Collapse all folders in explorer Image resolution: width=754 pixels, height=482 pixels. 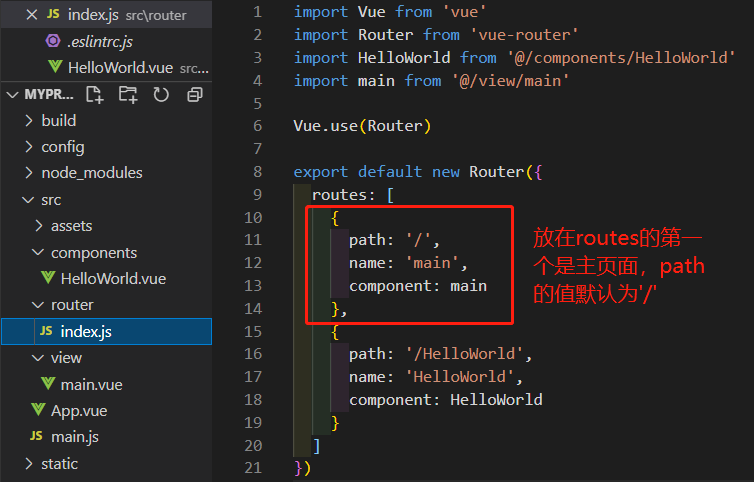195,95
